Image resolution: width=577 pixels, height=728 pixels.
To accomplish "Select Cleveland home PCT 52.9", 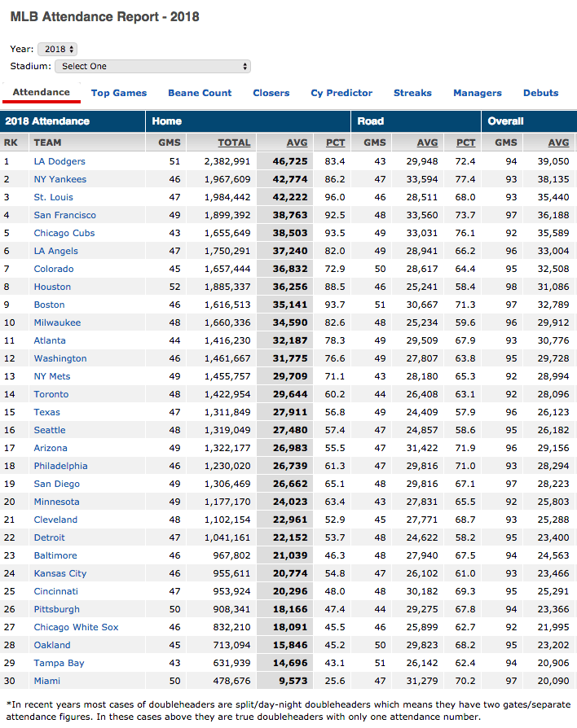I will click(x=335, y=520).
